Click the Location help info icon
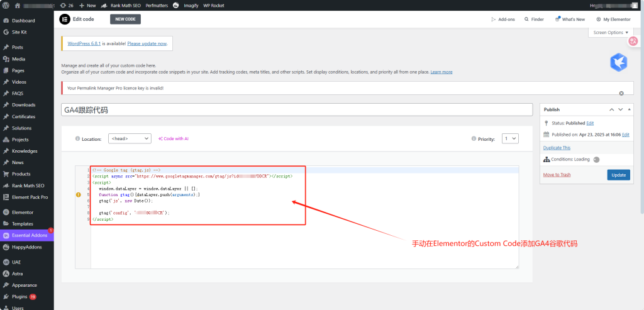This screenshot has height=310, width=644. [x=77, y=139]
